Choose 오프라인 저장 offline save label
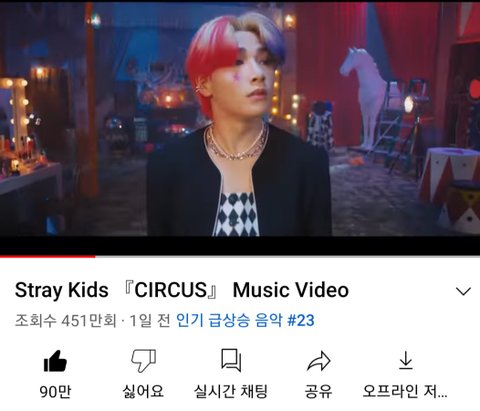Image resolution: width=480 pixels, height=411 pixels. click(405, 391)
